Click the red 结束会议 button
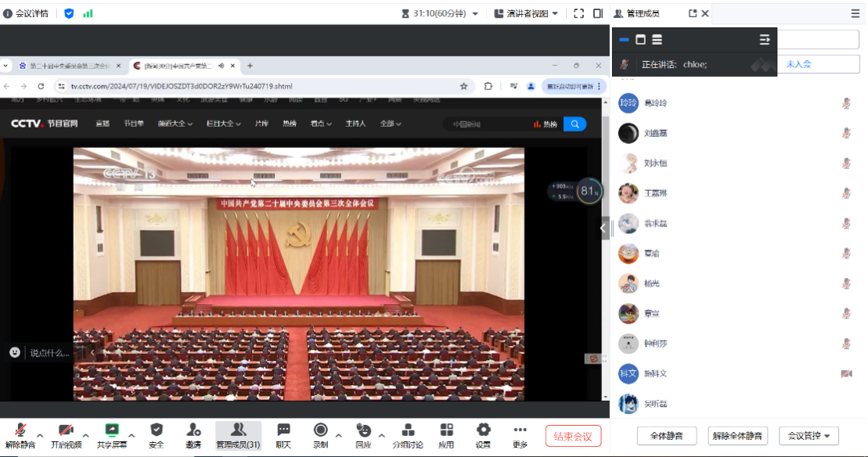This screenshot has height=457, width=868. [x=573, y=436]
